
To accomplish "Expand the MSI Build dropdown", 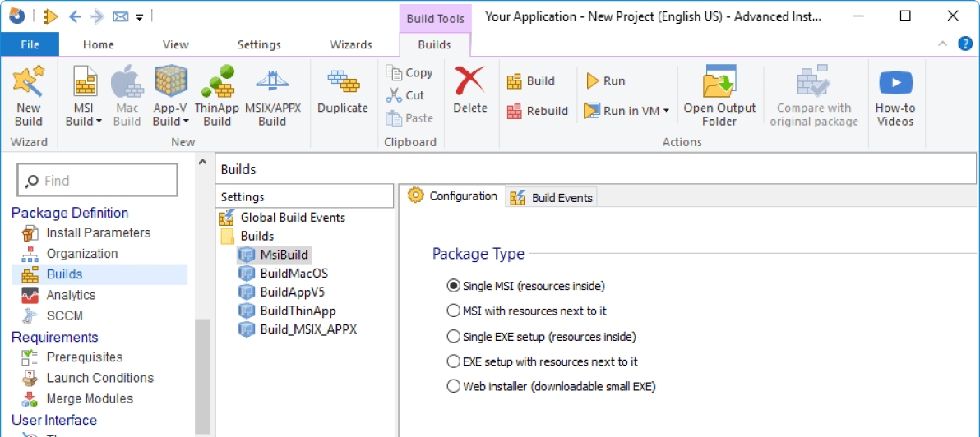I will [99, 122].
